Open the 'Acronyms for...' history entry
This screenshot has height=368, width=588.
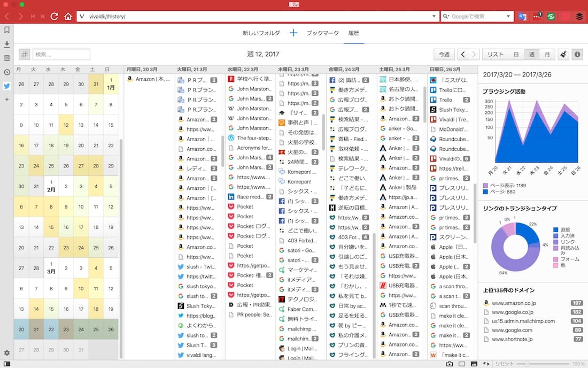[x=251, y=148]
